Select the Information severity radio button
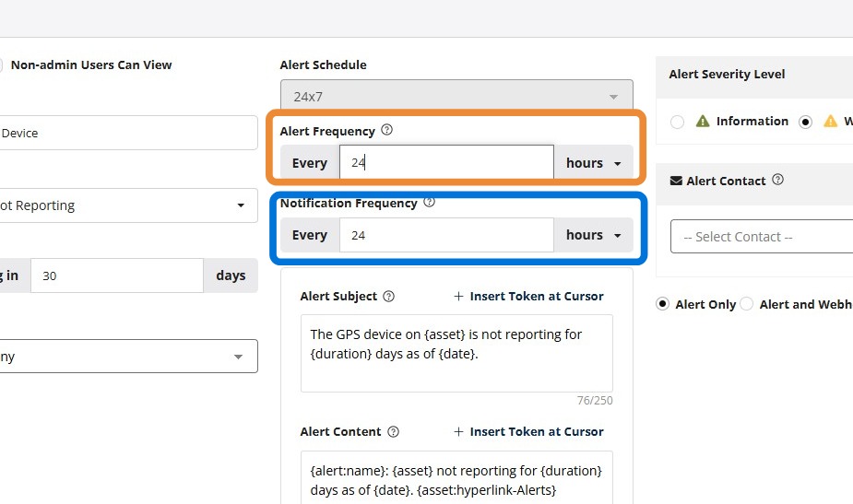The height and width of the screenshot is (504, 853). click(677, 122)
